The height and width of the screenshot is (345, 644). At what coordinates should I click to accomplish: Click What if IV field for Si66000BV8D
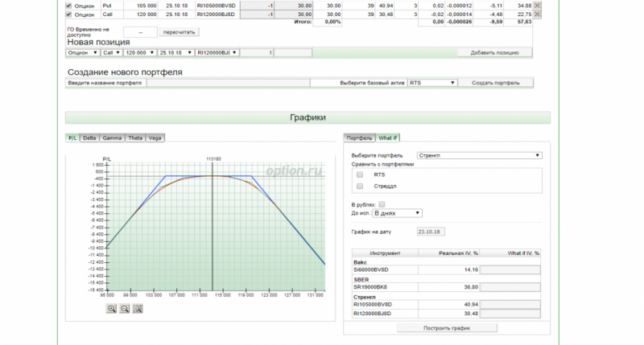coord(510,270)
